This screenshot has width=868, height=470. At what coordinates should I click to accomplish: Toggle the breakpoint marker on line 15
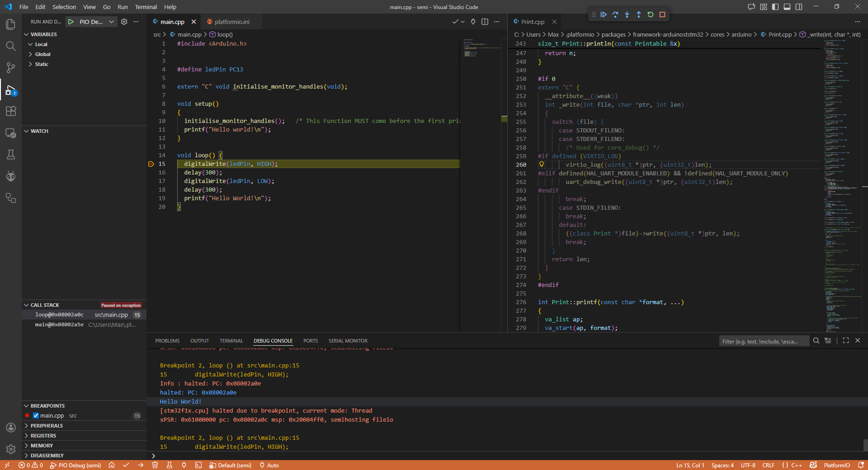coord(151,164)
